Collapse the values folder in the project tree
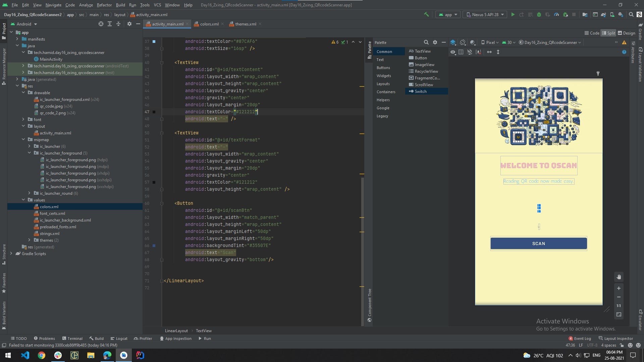The image size is (644, 362). (x=23, y=200)
